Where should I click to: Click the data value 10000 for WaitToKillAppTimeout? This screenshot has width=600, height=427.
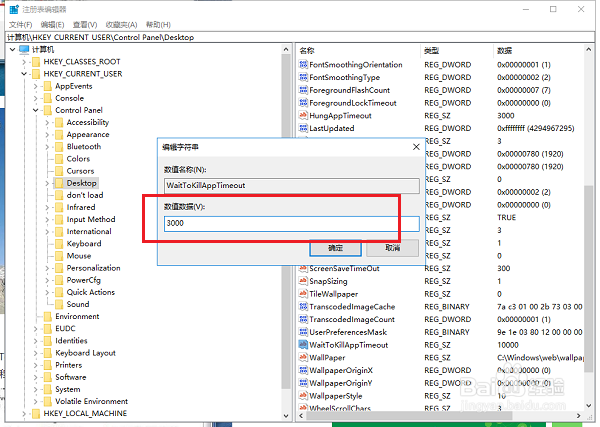coord(508,345)
